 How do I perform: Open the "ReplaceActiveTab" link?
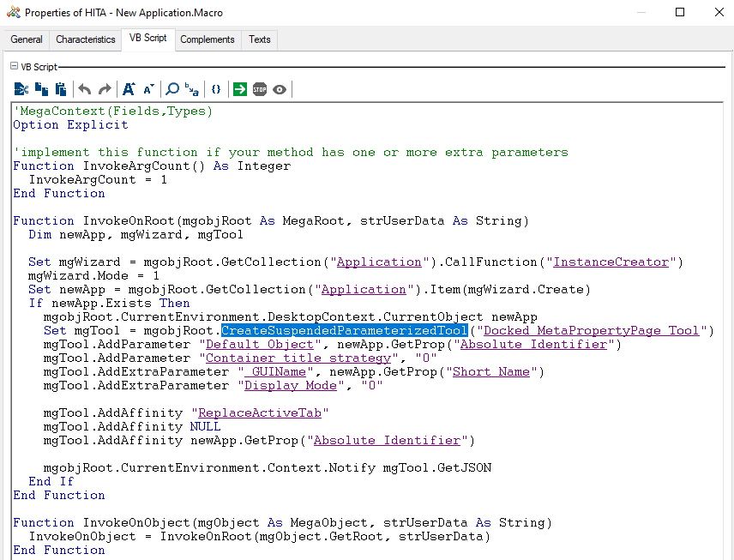tap(260, 413)
